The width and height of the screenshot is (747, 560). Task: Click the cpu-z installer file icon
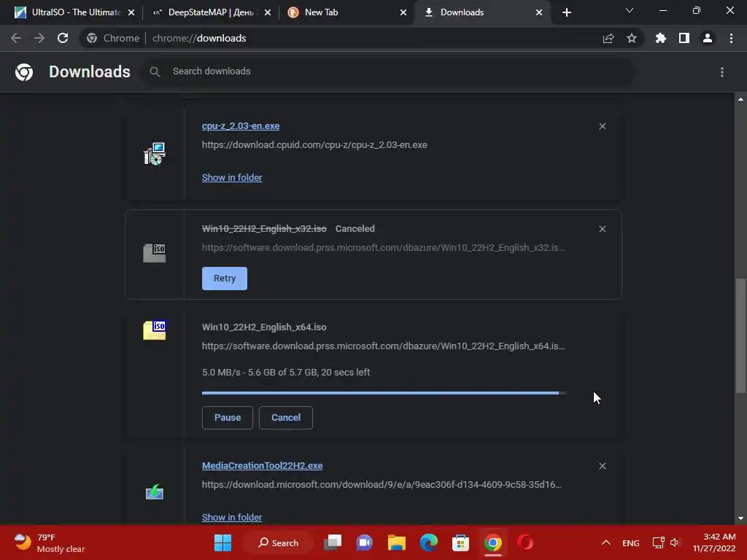(155, 154)
